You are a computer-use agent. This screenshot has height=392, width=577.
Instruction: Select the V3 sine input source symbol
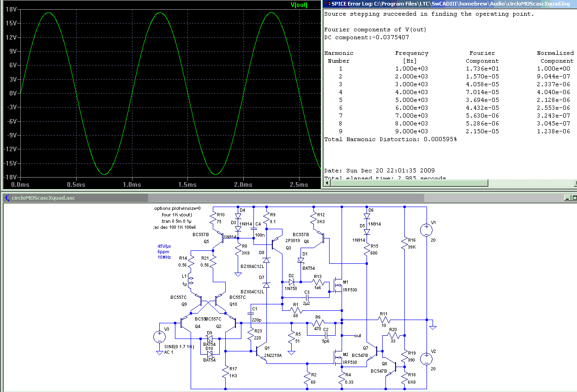click(x=160, y=337)
